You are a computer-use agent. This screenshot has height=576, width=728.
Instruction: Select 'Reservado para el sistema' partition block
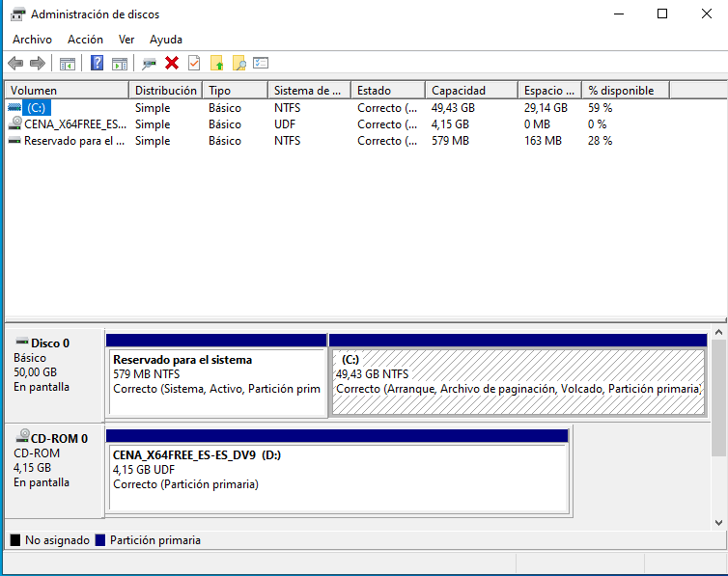[216, 382]
